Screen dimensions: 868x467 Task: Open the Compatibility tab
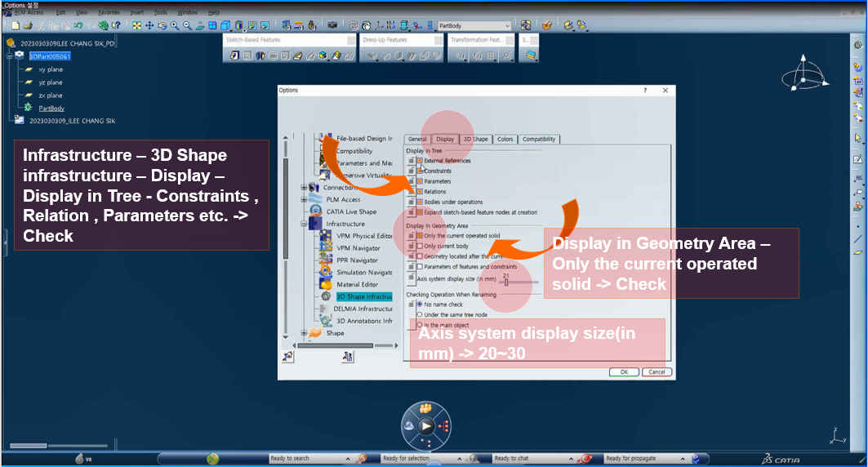[539, 139]
